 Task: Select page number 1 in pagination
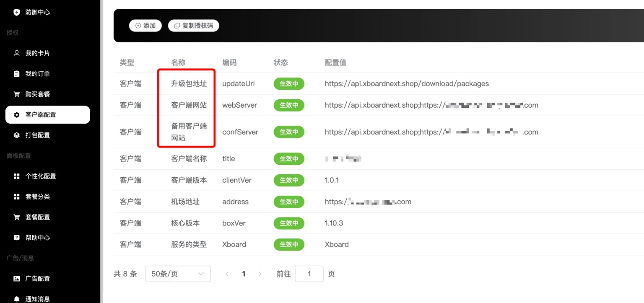point(244,274)
